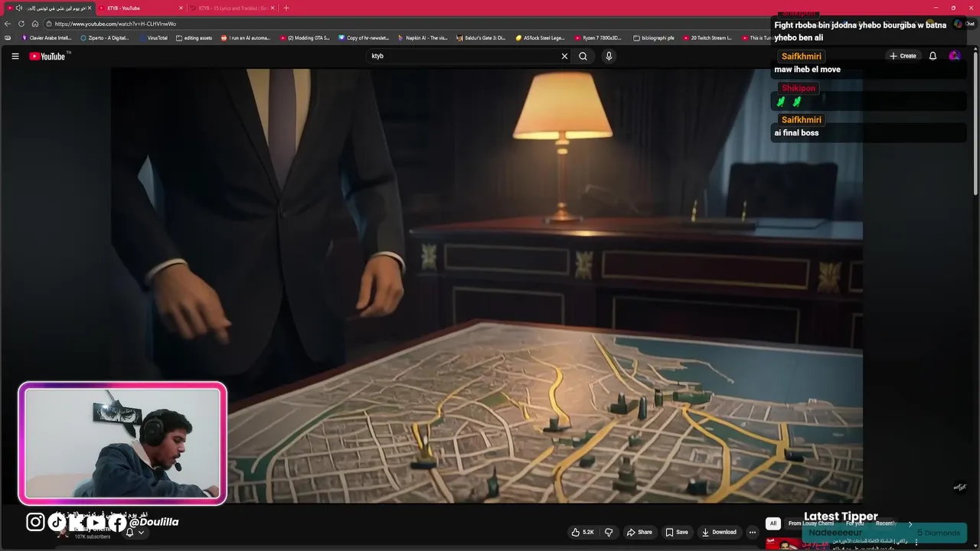Click the video player showing the city map
The width and height of the screenshot is (980, 551).
coord(487,285)
